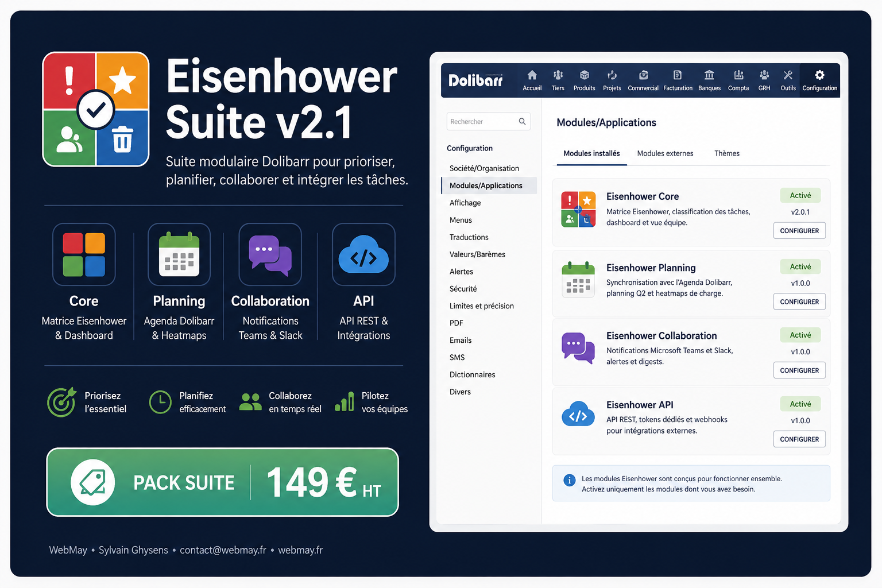The height and width of the screenshot is (588, 882).
Task: Open the Accueil home icon
Action: point(532,75)
